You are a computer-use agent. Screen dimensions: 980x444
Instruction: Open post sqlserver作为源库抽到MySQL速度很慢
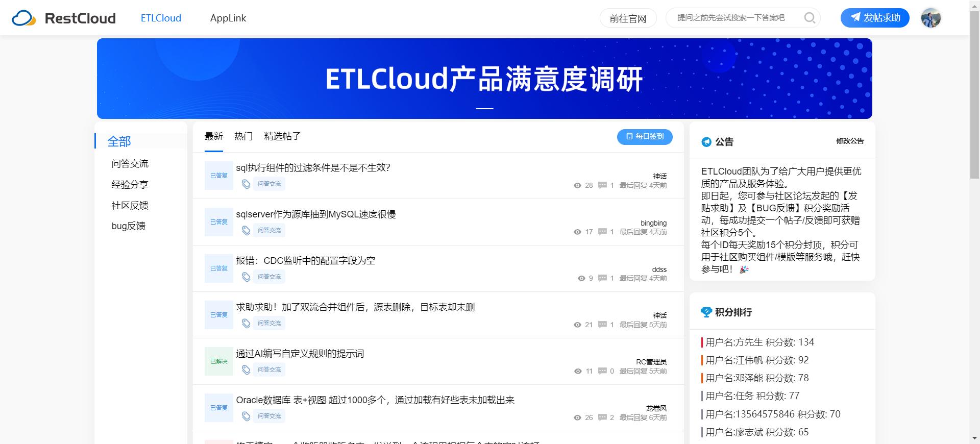click(316, 214)
